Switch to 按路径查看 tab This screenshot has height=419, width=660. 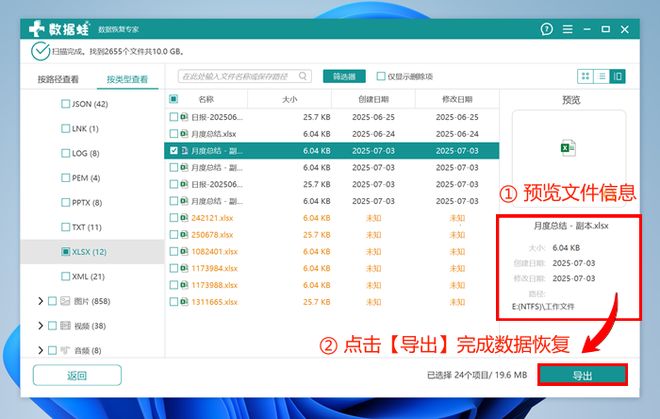pos(58,79)
